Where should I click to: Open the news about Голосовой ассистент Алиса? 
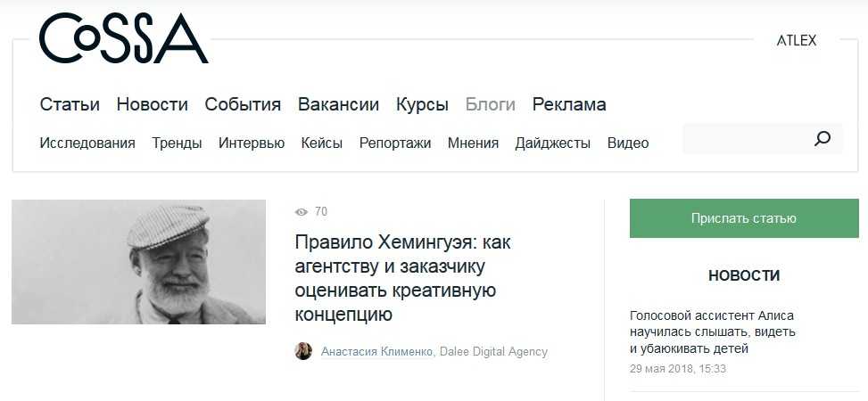[x=712, y=331]
